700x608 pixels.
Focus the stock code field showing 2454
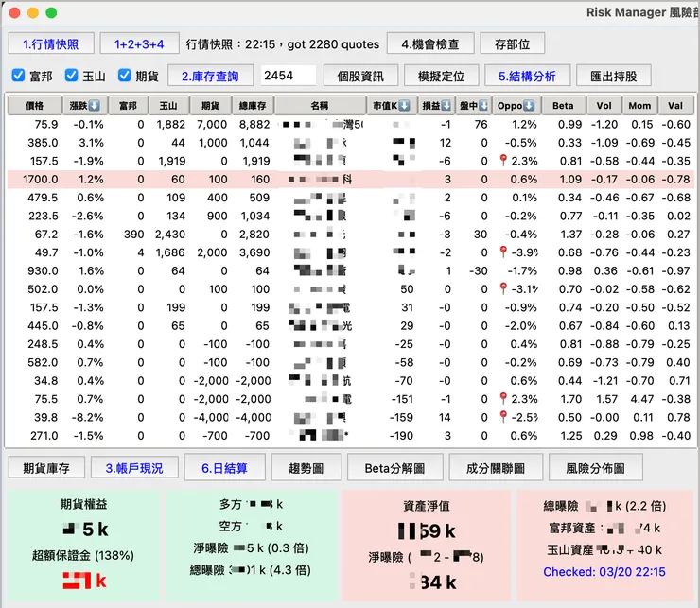(289, 76)
